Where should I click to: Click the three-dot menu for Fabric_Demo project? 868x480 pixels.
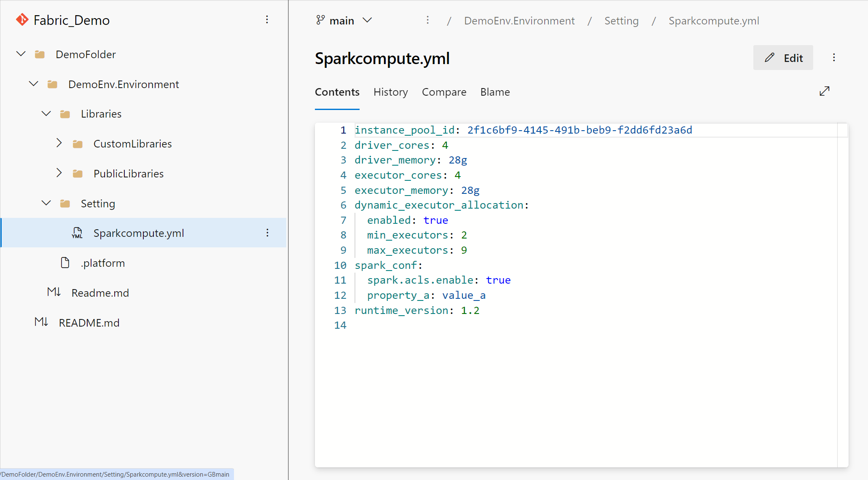[x=267, y=19]
